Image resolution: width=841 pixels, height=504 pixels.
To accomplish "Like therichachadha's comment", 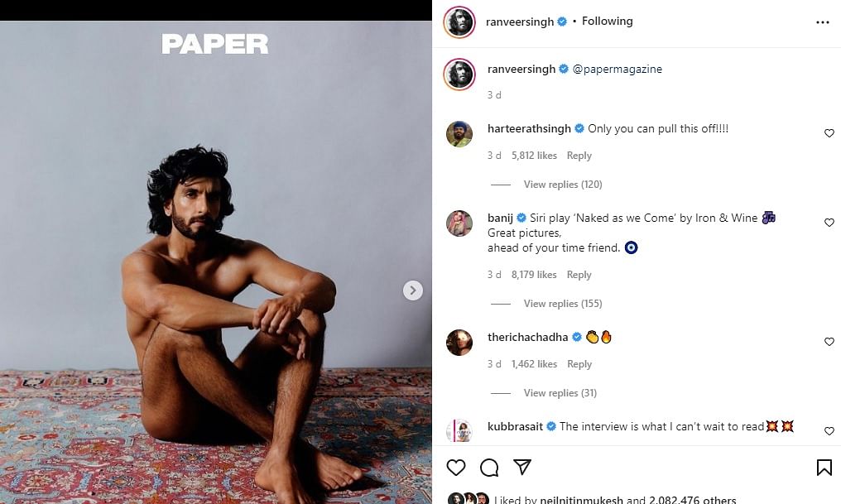I will point(829,342).
